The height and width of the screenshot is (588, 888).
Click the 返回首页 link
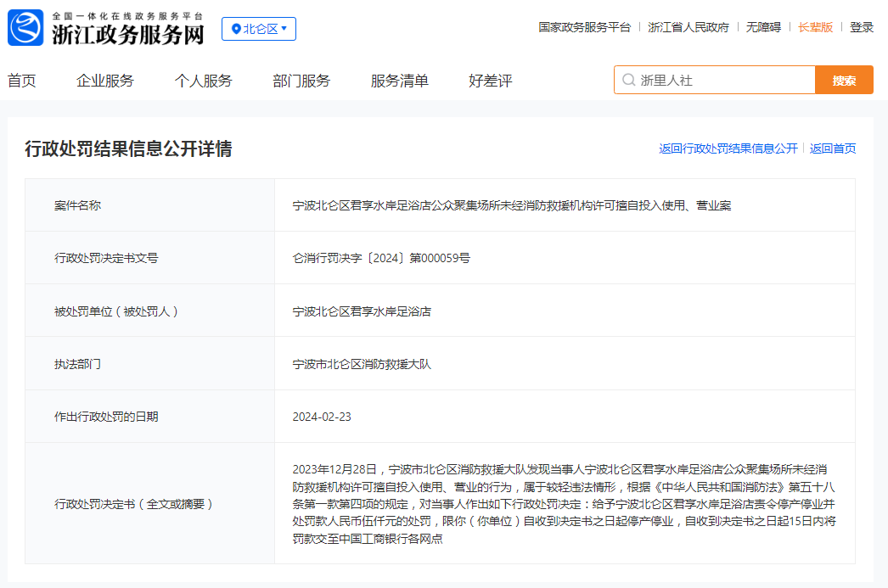tap(833, 148)
